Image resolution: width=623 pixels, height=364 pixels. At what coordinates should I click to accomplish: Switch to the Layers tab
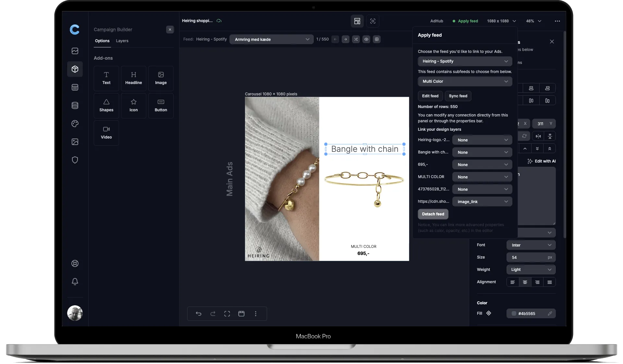pyautogui.click(x=122, y=41)
